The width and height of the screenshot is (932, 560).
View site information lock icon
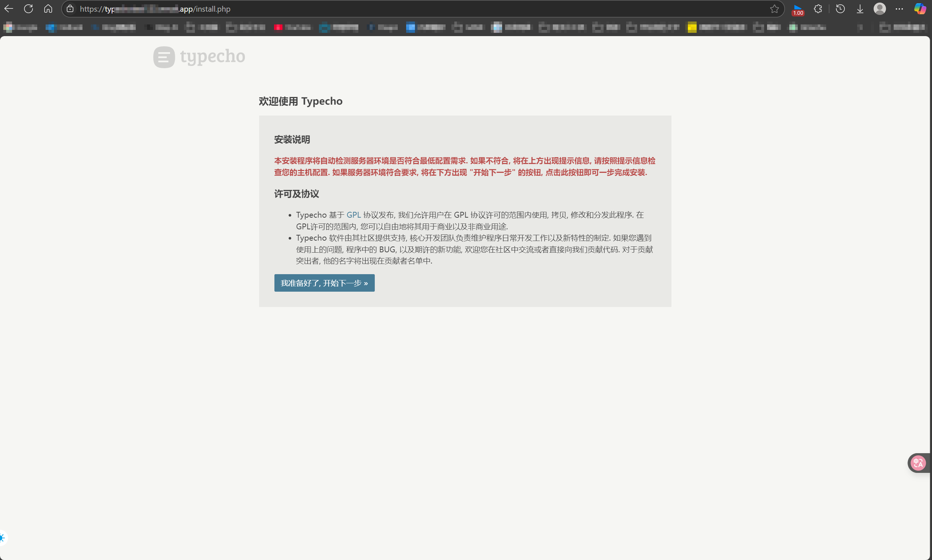pyautogui.click(x=70, y=9)
